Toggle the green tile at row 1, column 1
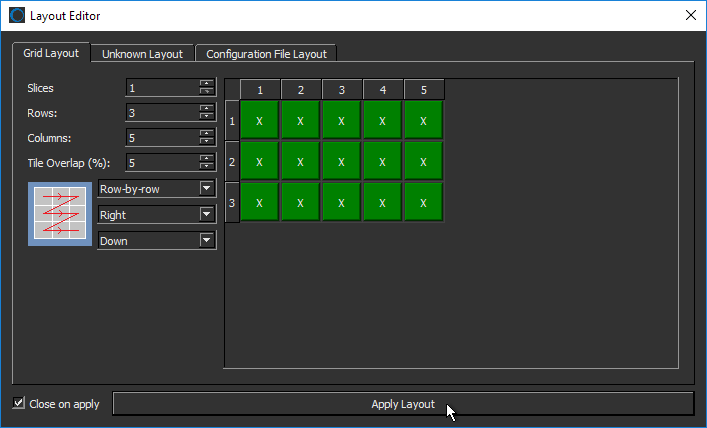 click(x=259, y=121)
